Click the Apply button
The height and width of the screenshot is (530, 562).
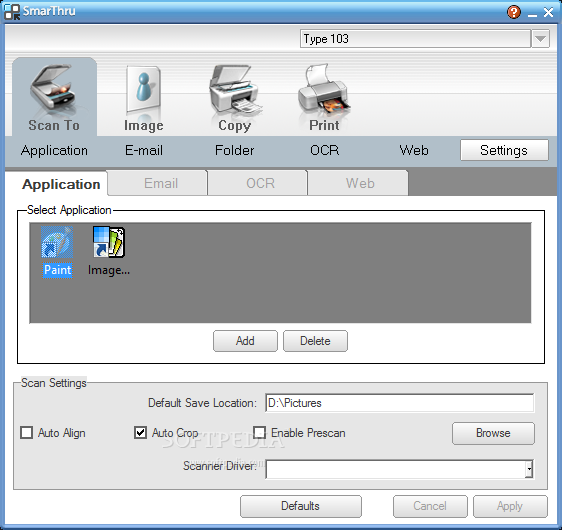(x=510, y=506)
